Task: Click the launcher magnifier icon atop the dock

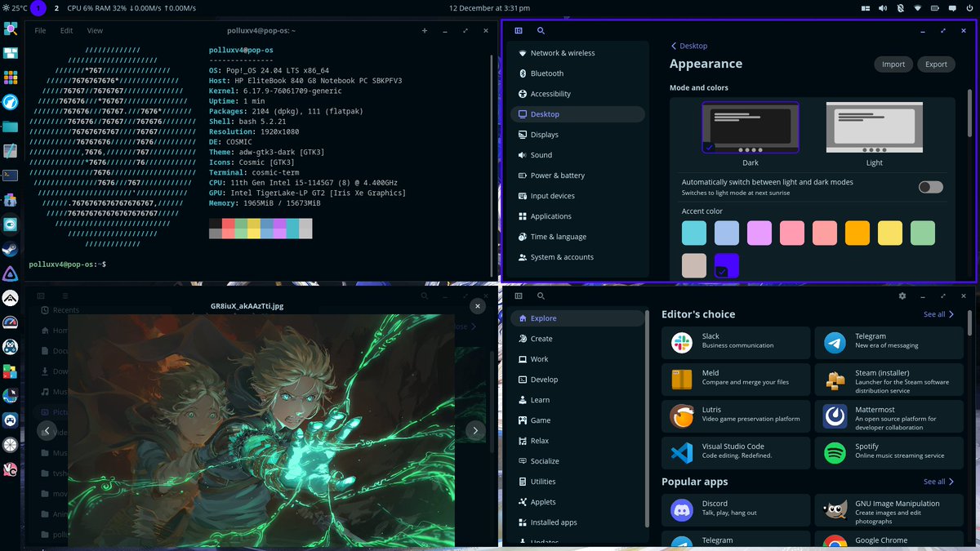Action: [x=10, y=29]
